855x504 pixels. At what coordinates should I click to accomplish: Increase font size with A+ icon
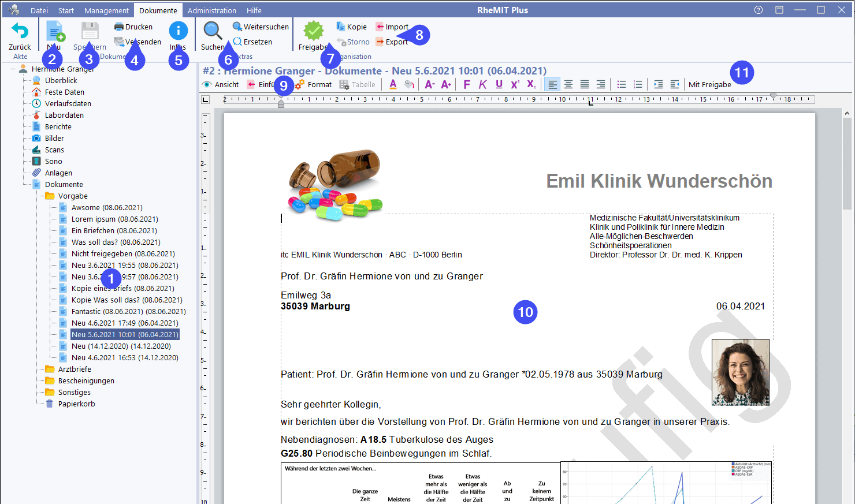click(x=446, y=85)
